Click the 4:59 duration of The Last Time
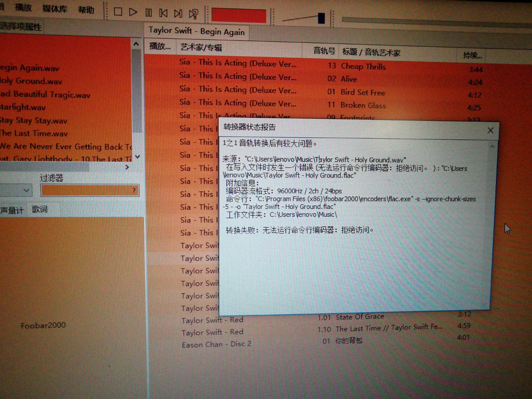 click(x=464, y=326)
